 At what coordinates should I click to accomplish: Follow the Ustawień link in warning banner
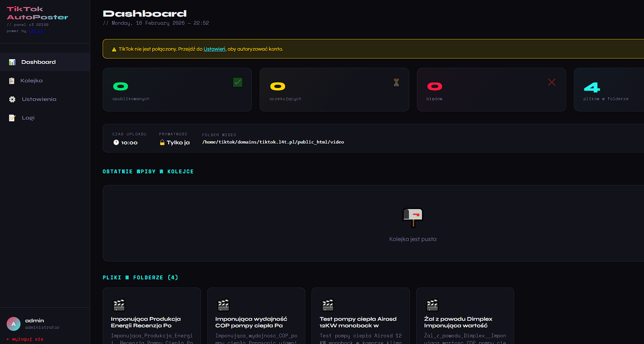214,49
